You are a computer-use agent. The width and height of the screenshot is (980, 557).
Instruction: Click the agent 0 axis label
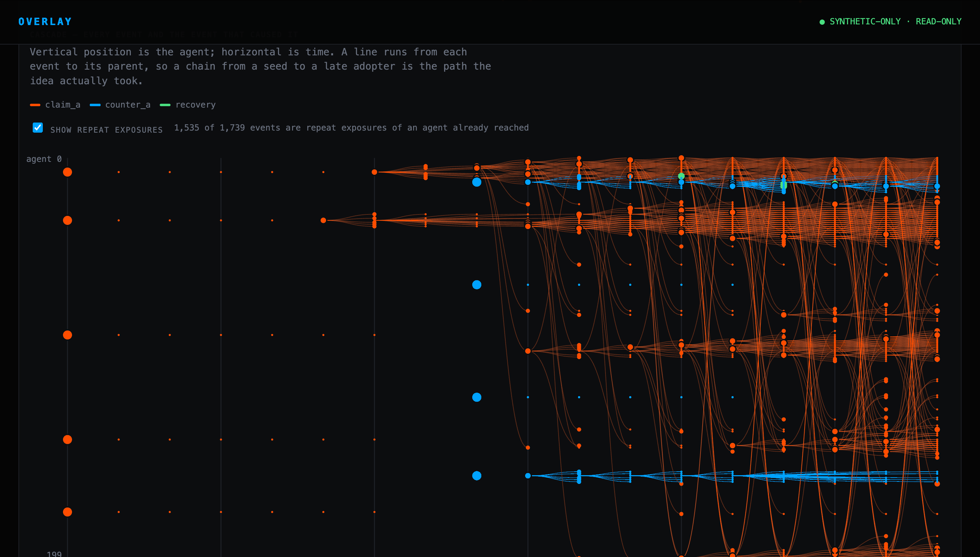coord(44,159)
